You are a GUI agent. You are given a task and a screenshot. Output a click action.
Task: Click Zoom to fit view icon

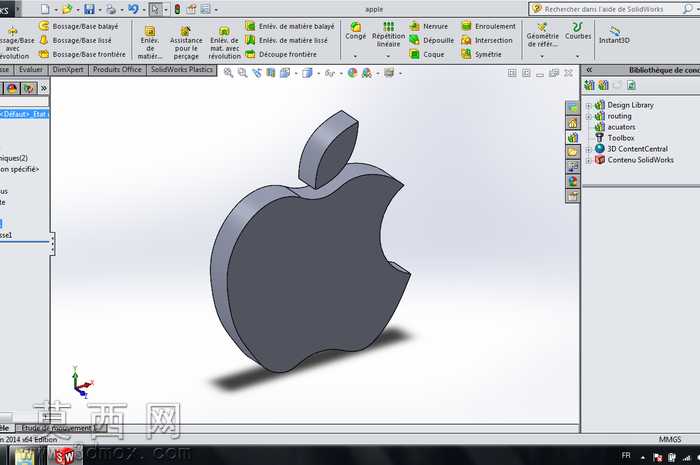point(228,72)
